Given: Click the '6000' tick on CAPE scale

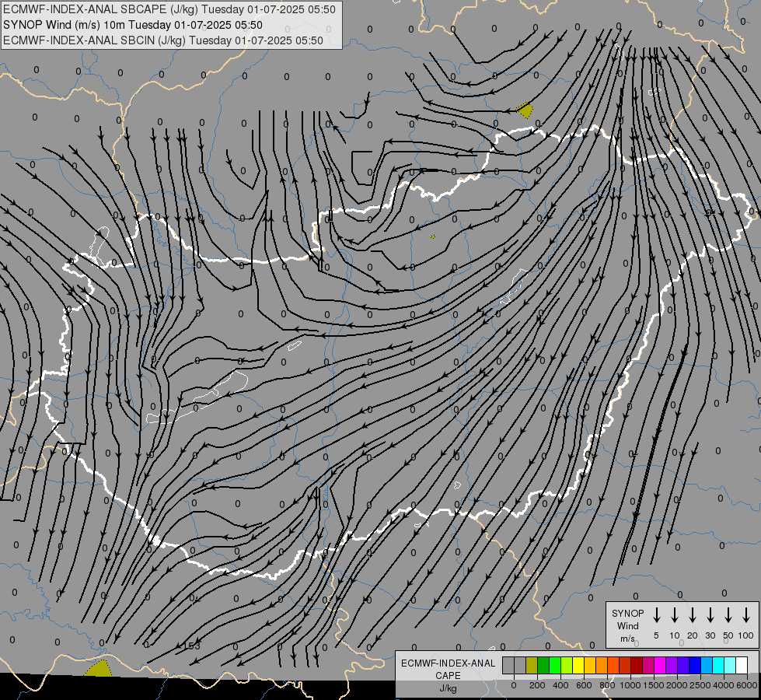Looking at the screenshot, I should pyautogui.click(x=747, y=685).
